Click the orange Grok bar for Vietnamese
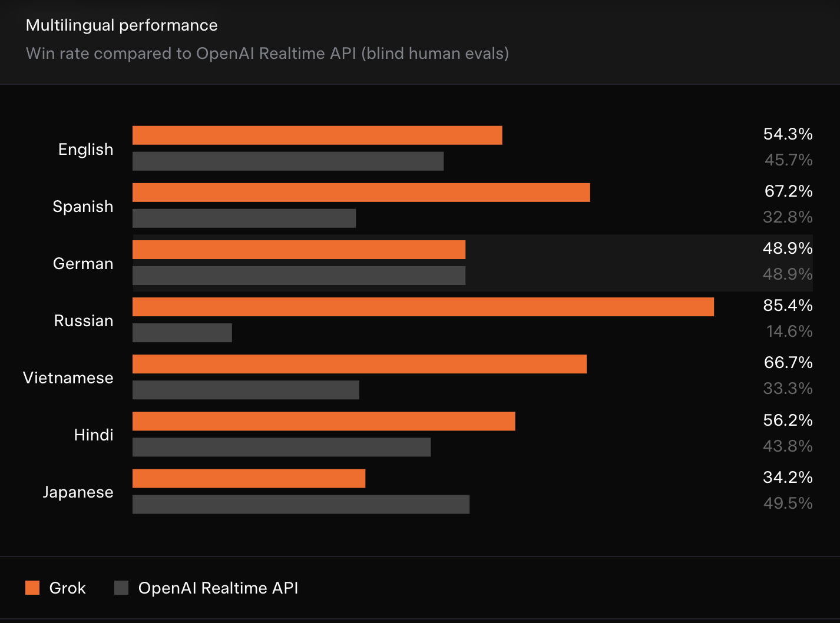 tap(359, 364)
